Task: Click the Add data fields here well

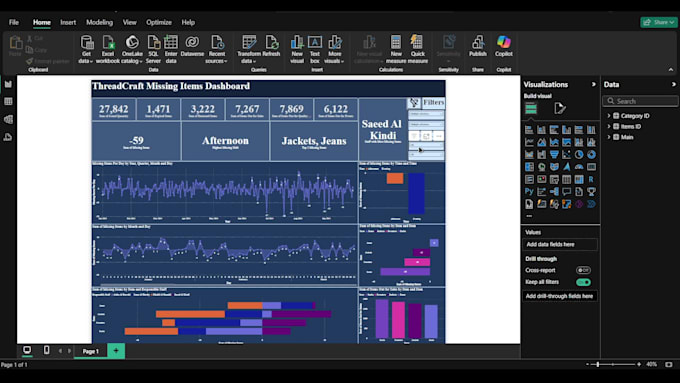Action: (x=560, y=245)
